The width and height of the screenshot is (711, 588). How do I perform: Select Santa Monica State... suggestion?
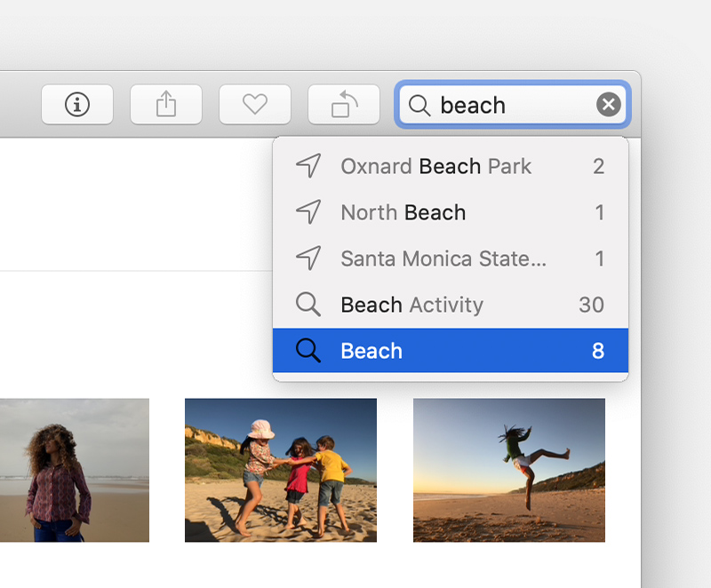click(451, 258)
